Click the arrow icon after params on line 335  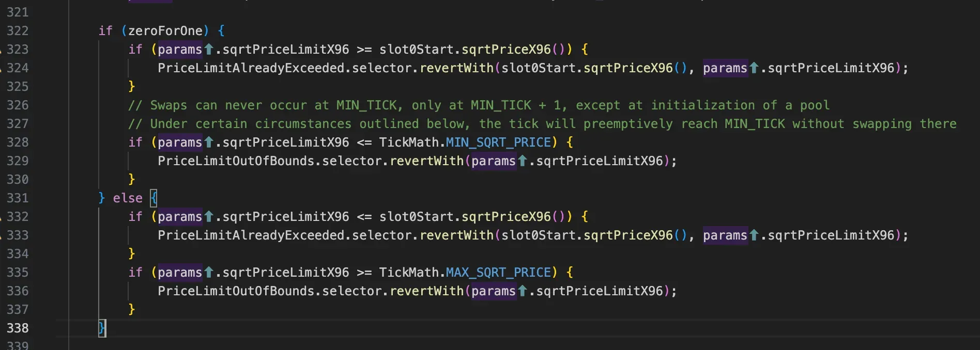(x=209, y=273)
